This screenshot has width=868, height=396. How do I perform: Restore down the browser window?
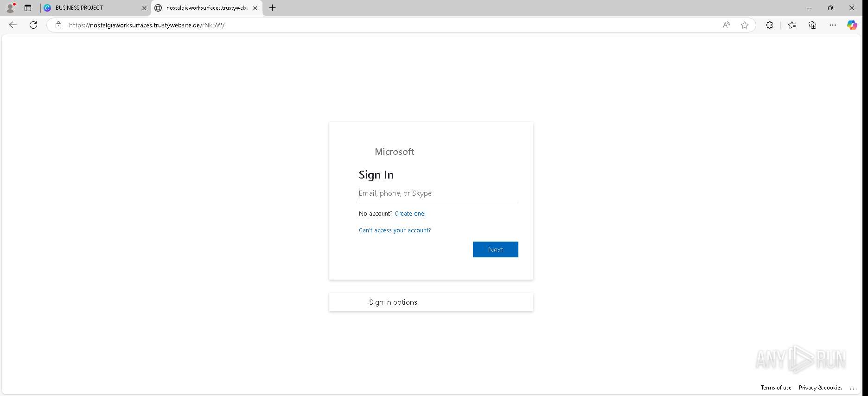(x=830, y=8)
